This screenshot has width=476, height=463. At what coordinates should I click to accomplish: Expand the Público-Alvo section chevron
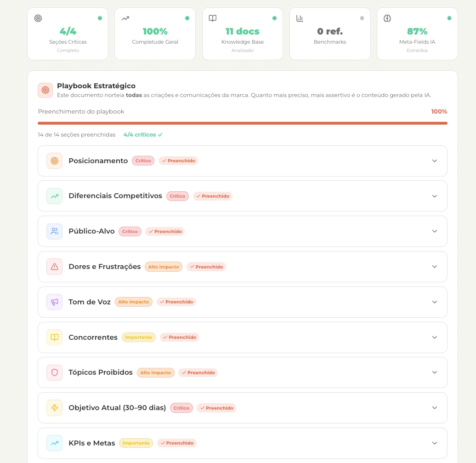coord(434,231)
